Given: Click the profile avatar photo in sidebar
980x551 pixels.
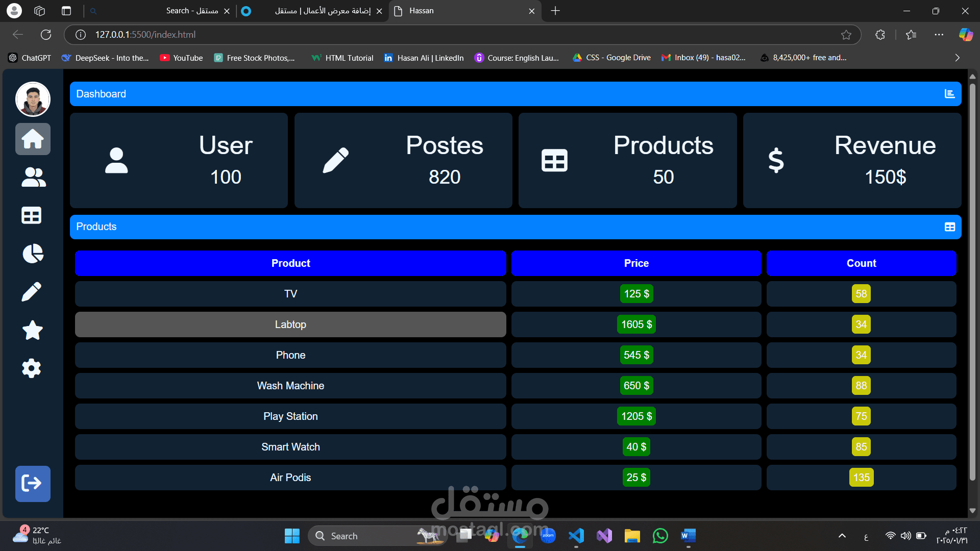Looking at the screenshot, I should click(33, 99).
